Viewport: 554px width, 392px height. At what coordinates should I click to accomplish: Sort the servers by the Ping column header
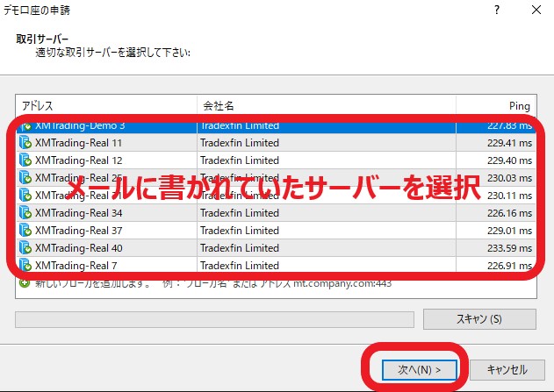click(496, 105)
